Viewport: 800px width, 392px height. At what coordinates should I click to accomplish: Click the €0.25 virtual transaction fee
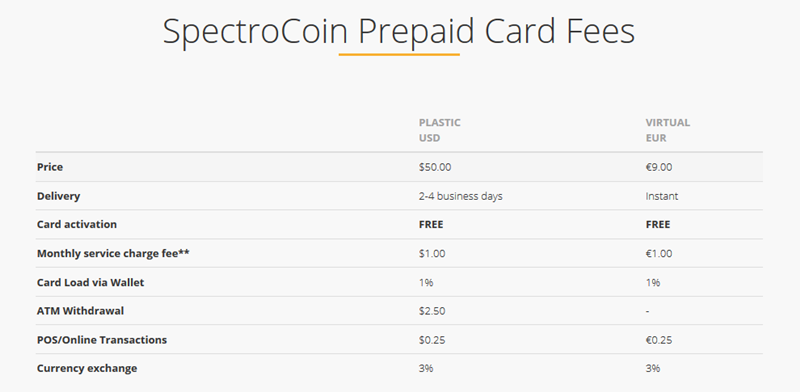click(659, 340)
